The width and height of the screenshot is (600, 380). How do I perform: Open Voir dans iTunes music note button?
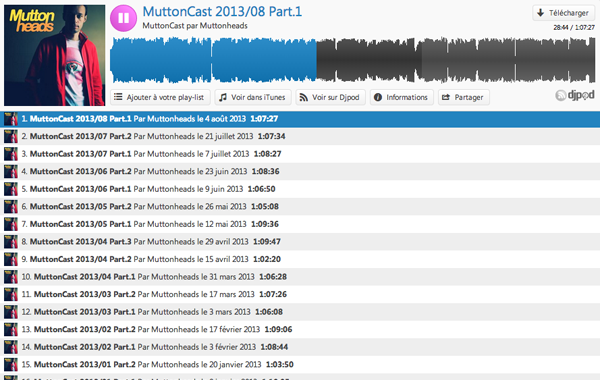click(253, 97)
